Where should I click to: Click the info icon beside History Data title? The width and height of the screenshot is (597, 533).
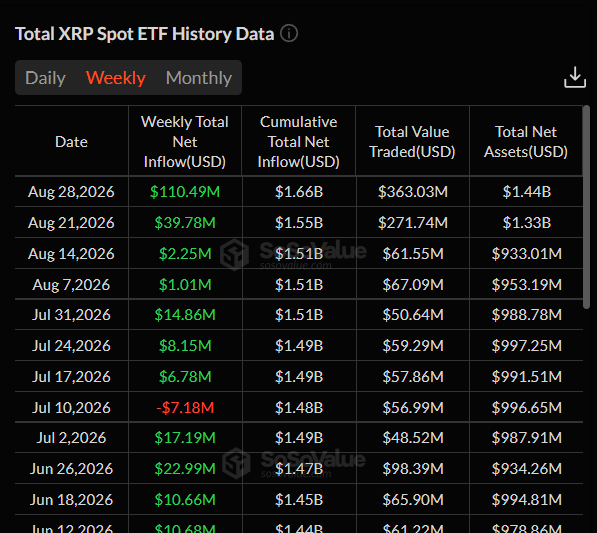click(x=289, y=34)
